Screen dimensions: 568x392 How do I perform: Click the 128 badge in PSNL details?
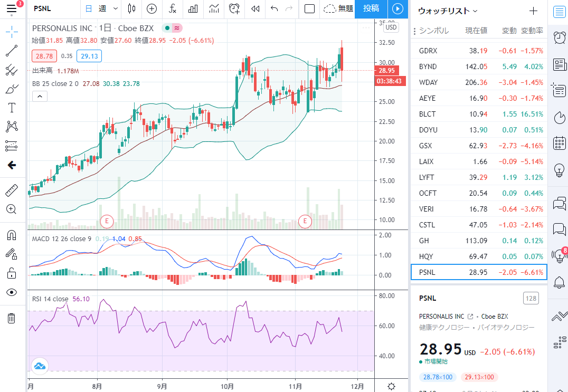(531, 298)
